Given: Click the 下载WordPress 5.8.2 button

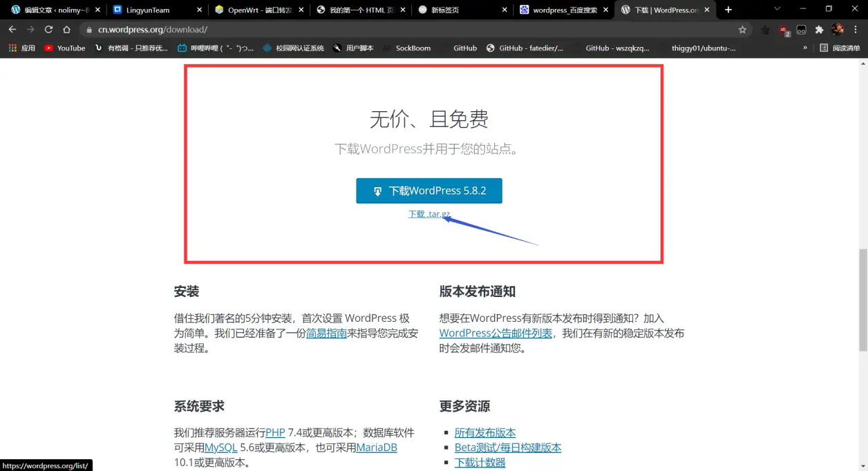Looking at the screenshot, I should (429, 191).
